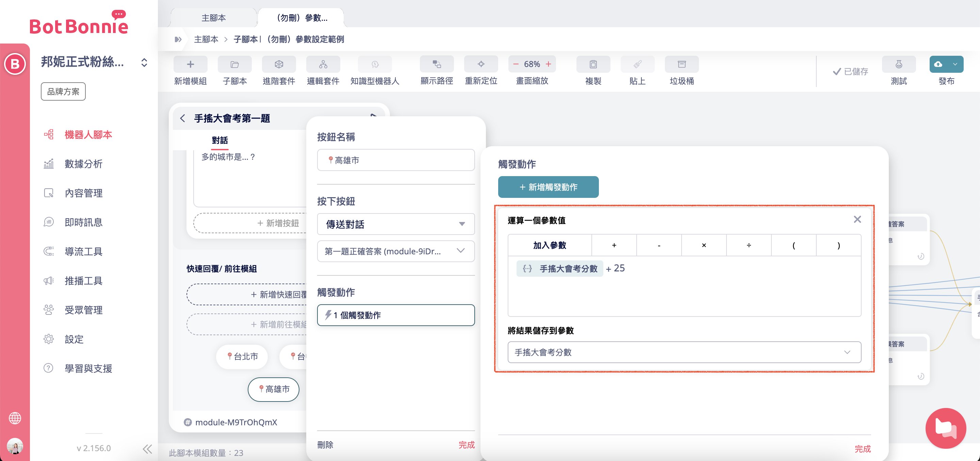Open the 第一題正確答案 module dropdown

click(396, 251)
